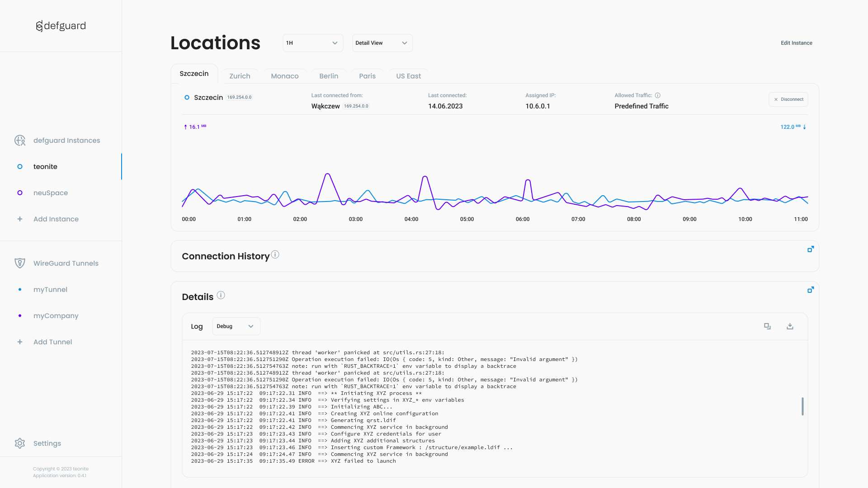Screen dimensions: 868x488
Task: Switch to the Berlin location tab
Action: 329,75
